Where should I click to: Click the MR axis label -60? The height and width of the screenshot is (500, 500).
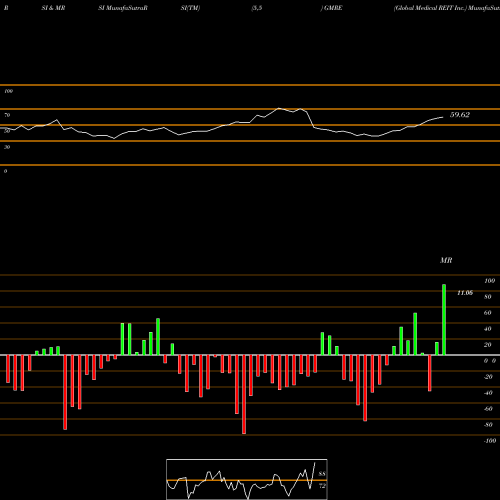[x=488, y=409]
